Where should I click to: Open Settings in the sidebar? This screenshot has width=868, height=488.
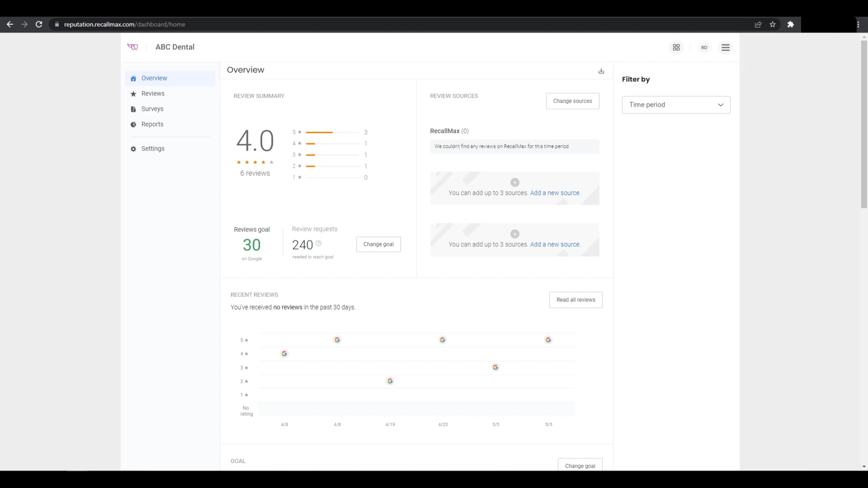(x=153, y=149)
